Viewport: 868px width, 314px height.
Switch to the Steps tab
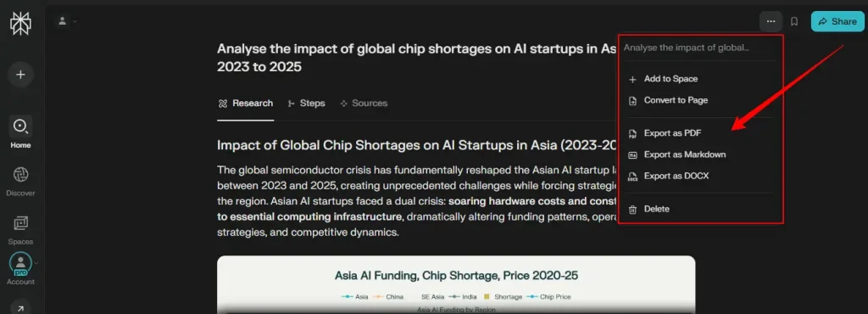click(307, 103)
